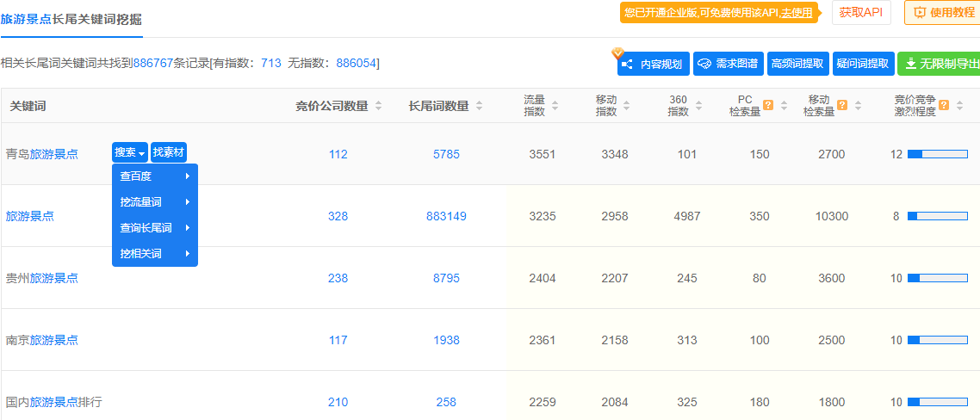980x420 pixels.
Task: Open 内容规划 feature
Action: pyautogui.click(x=653, y=64)
